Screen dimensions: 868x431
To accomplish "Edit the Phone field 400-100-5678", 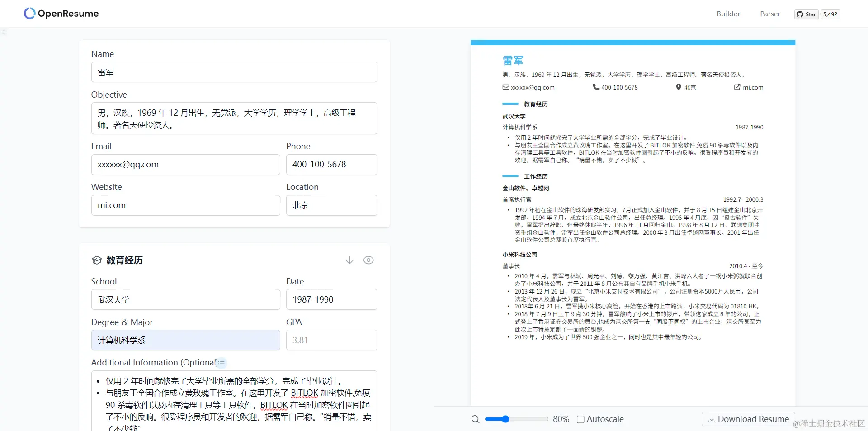I will pos(331,165).
